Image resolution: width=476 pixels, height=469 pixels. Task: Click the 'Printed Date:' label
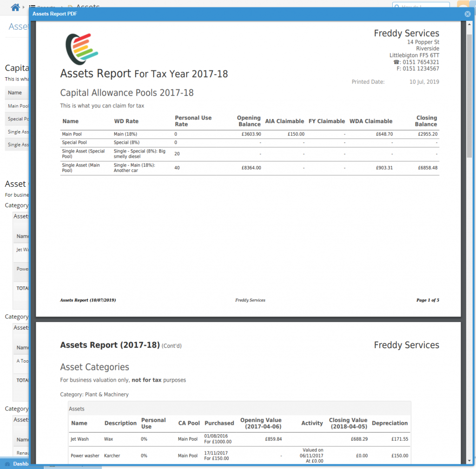coord(368,82)
